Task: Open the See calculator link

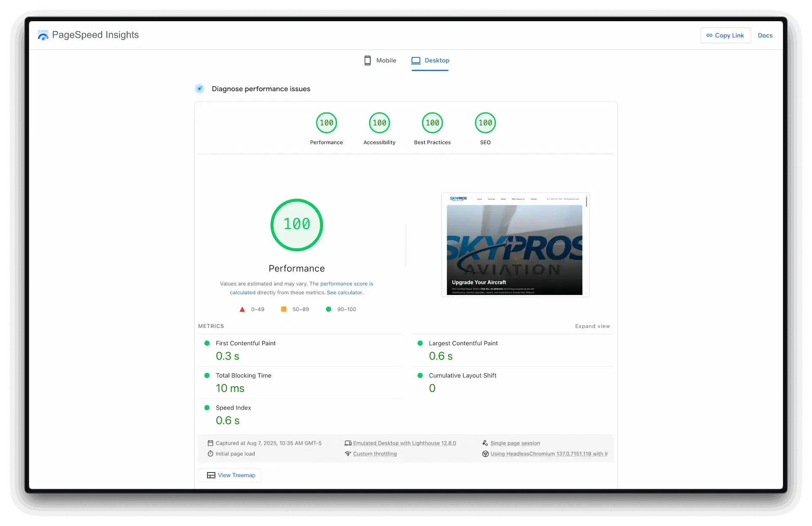Action: click(345, 292)
